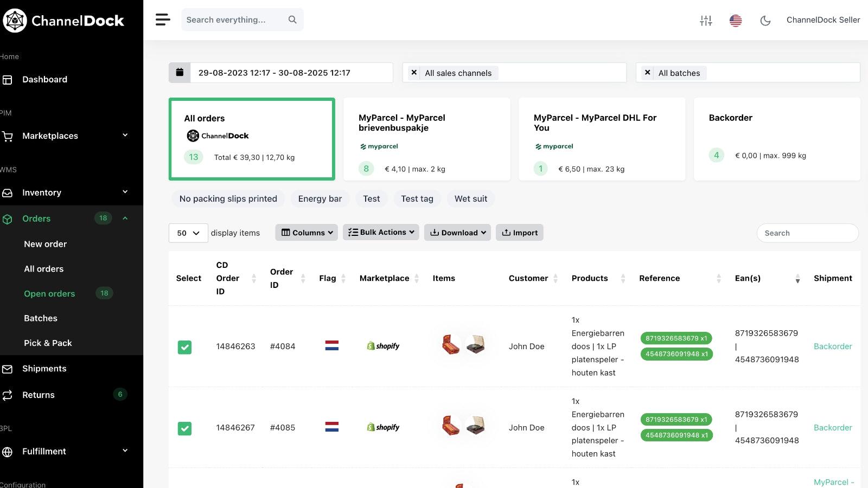868x488 pixels.
Task: Open the Shipments section in the sidebar
Action: 44,368
